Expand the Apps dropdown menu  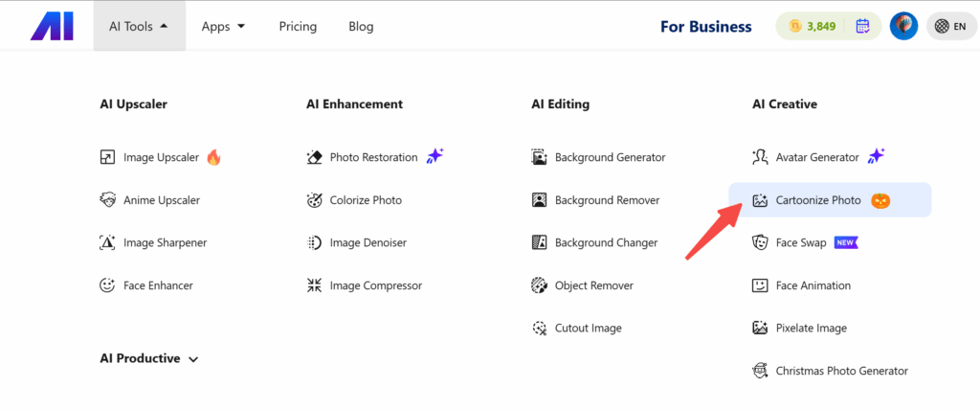click(x=224, y=26)
